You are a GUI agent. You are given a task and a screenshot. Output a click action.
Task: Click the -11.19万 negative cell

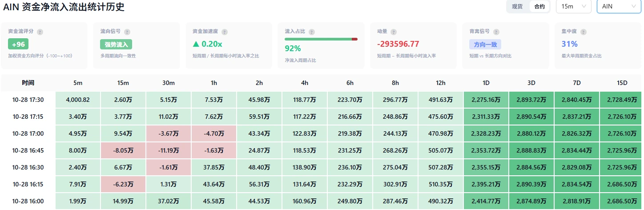coord(169,150)
